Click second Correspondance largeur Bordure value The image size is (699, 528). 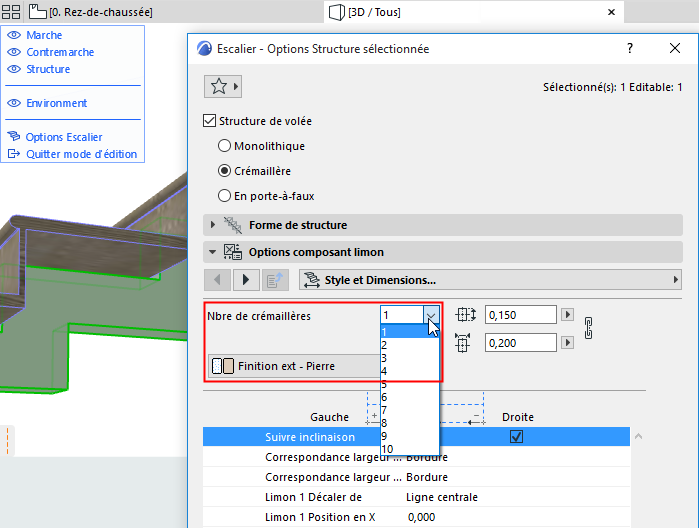point(427,477)
